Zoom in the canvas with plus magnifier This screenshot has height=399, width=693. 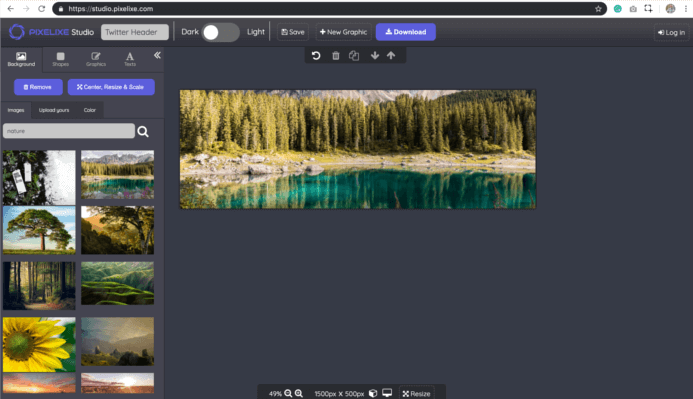(299, 393)
